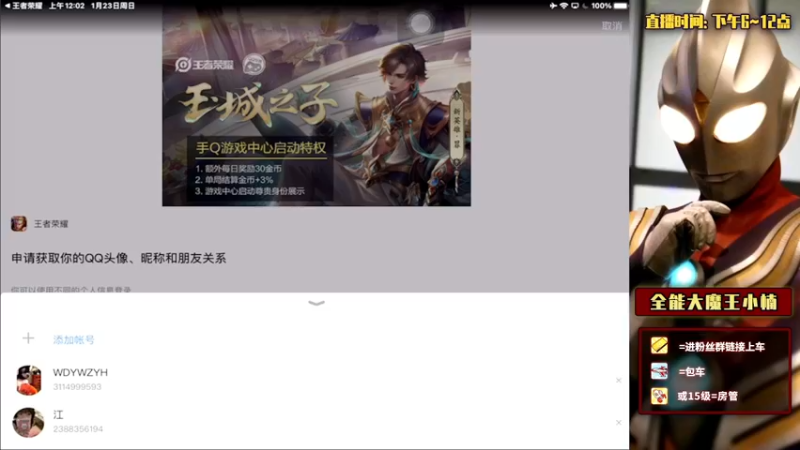Viewport: 800px width, 450px height.
Task: Tap the screen mirroring status icon
Action: tap(575, 6)
